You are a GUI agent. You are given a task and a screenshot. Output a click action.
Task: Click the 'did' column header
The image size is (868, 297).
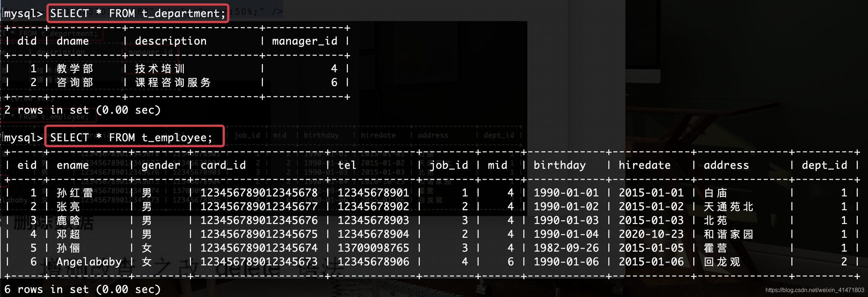[27, 41]
